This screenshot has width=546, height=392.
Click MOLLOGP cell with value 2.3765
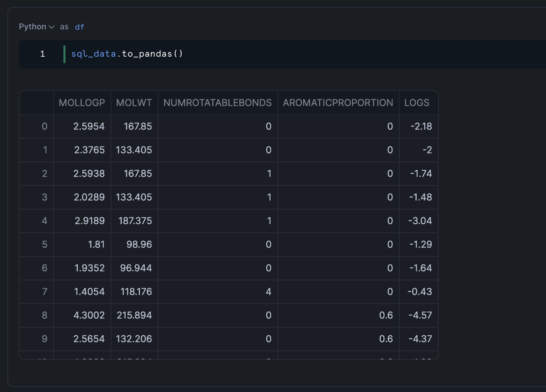pyautogui.click(x=89, y=150)
